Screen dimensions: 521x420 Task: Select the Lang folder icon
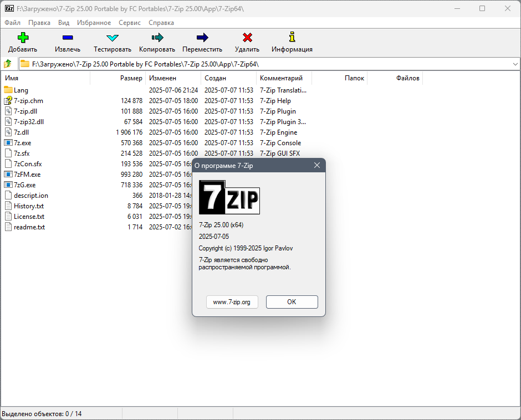pyautogui.click(x=8, y=90)
